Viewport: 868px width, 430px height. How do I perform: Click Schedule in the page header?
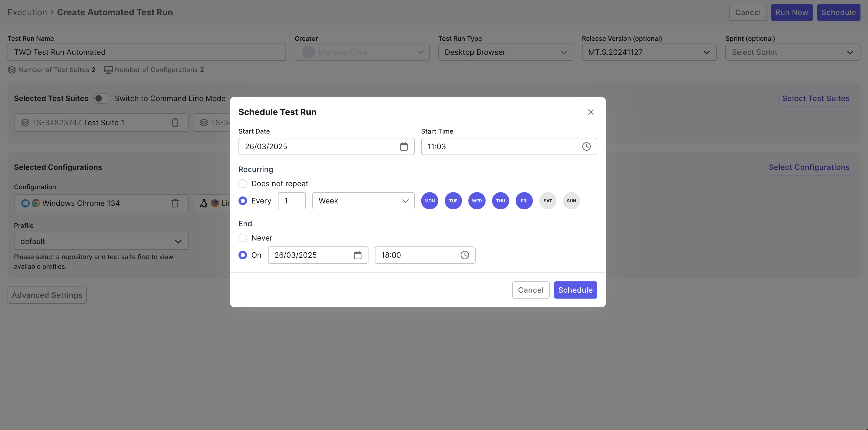coord(838,12)
